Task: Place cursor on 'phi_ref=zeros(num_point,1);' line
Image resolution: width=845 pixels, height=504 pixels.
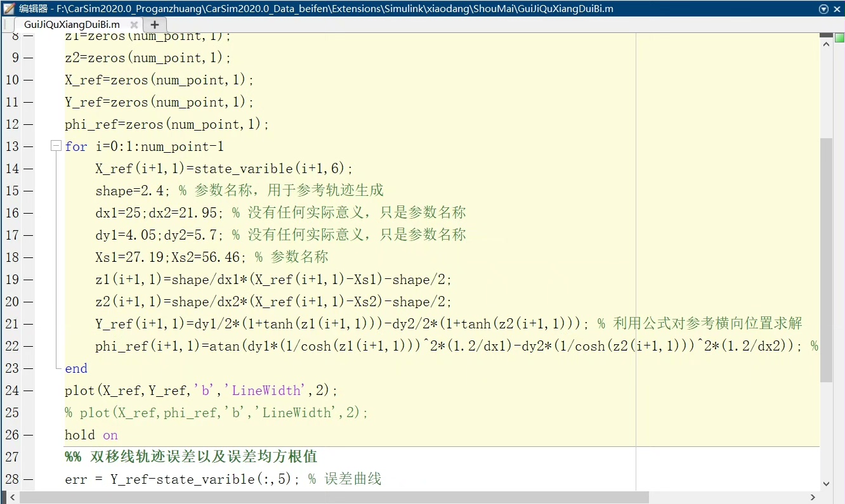Action: point(167,124)
